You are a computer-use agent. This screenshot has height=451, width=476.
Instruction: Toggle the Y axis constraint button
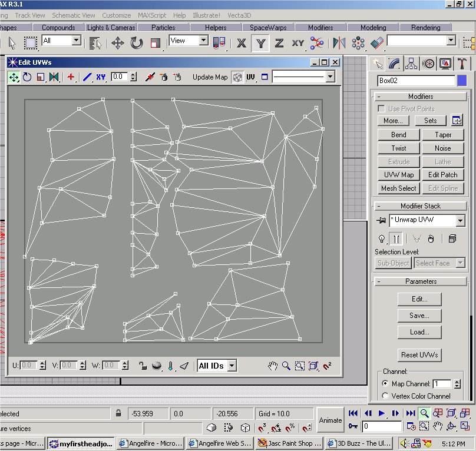pyautogui.click(x=260, y=42)
